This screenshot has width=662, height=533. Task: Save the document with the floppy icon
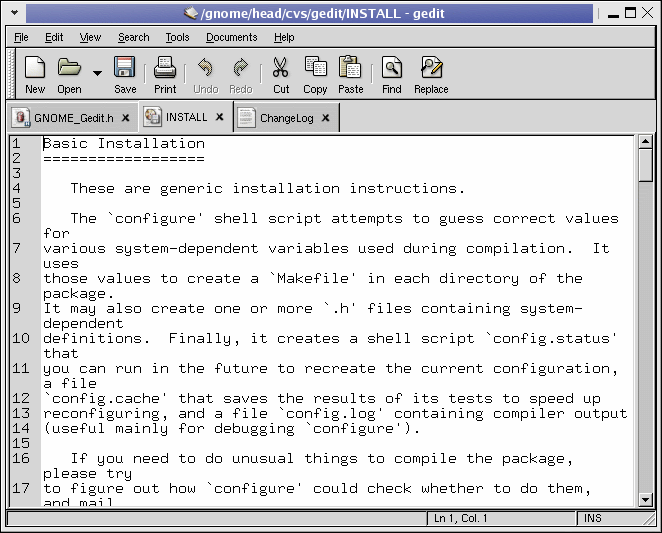point(125,68)
